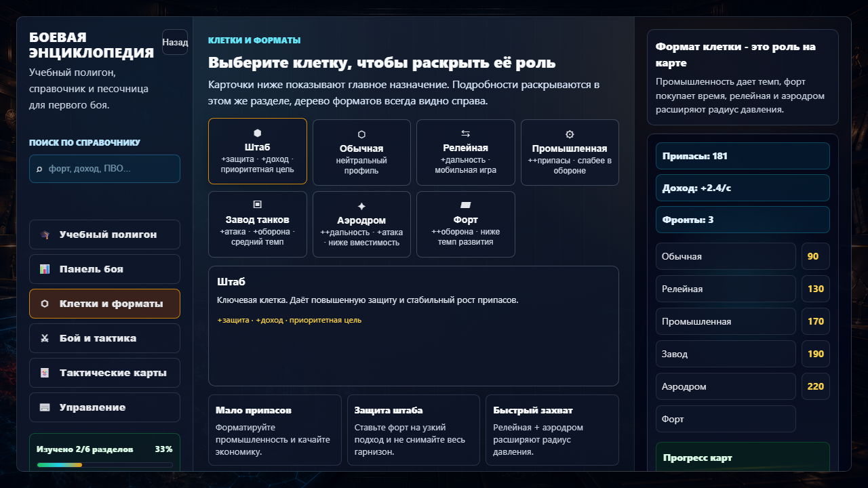
Task: Click the Аэродром star icon
Action: coord(361,206)
